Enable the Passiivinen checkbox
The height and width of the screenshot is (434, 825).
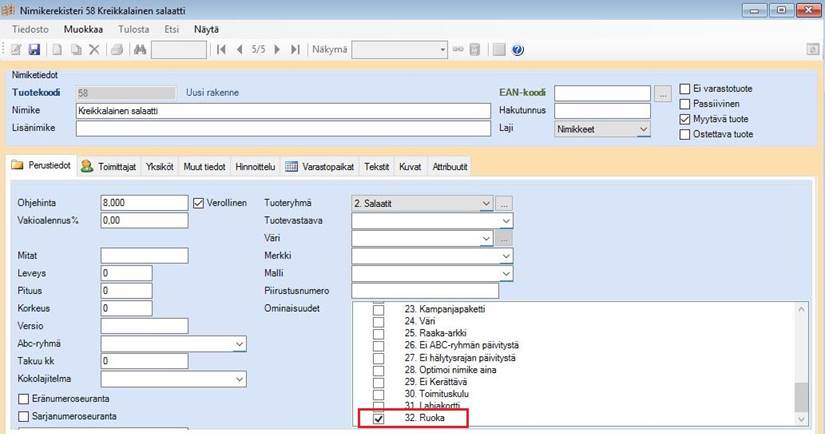pyautogui.click(x=685, y=103)
